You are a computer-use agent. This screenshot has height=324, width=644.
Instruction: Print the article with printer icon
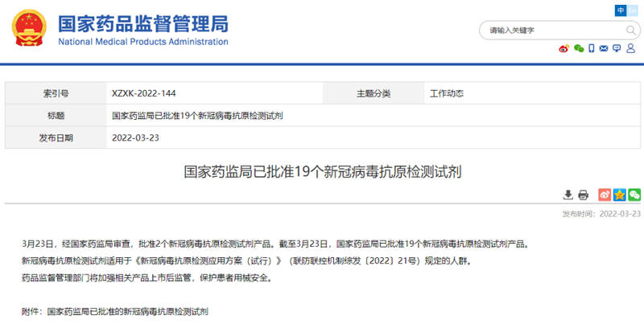click(x=584, y=195)
